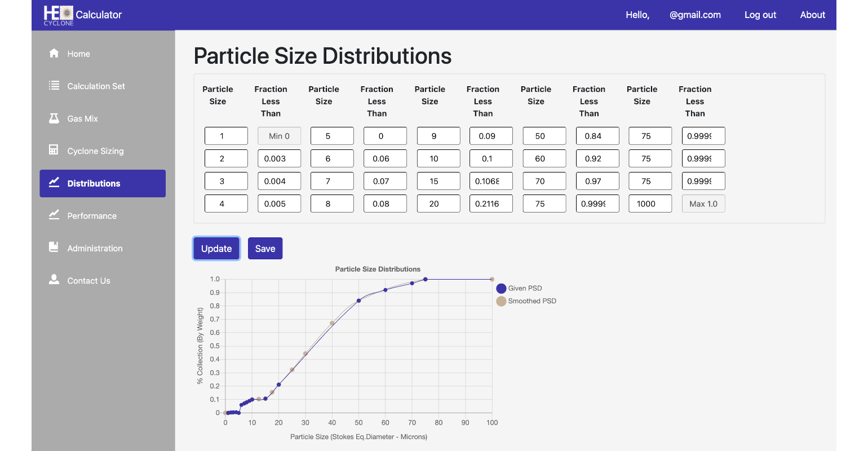
Task: Click the Cyclone Sizing calculator icon
Action: 54,151
